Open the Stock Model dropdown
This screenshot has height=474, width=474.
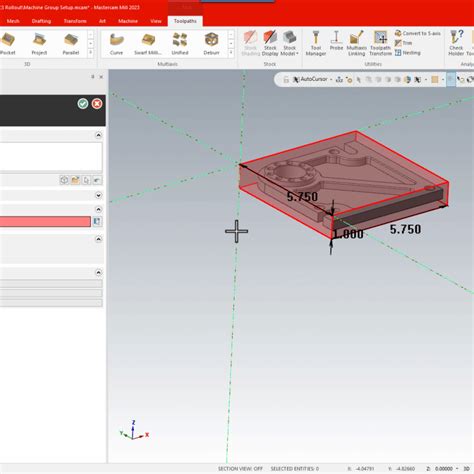(289, 43)
